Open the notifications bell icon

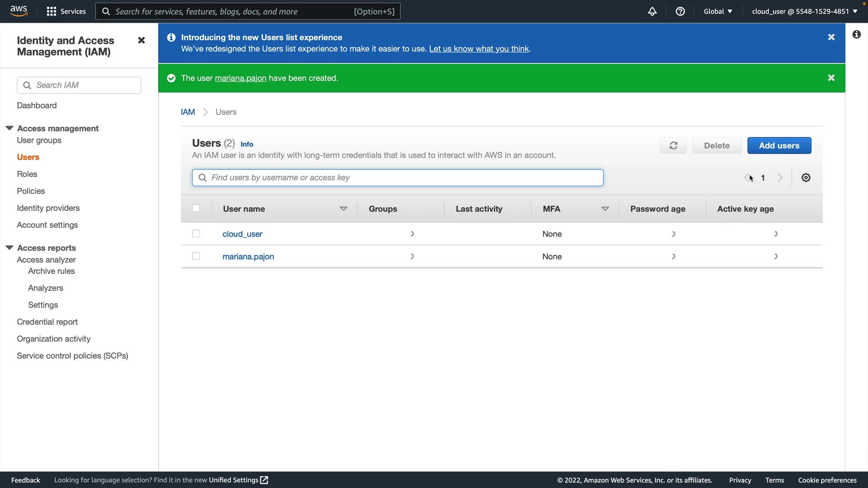[652, 11]
